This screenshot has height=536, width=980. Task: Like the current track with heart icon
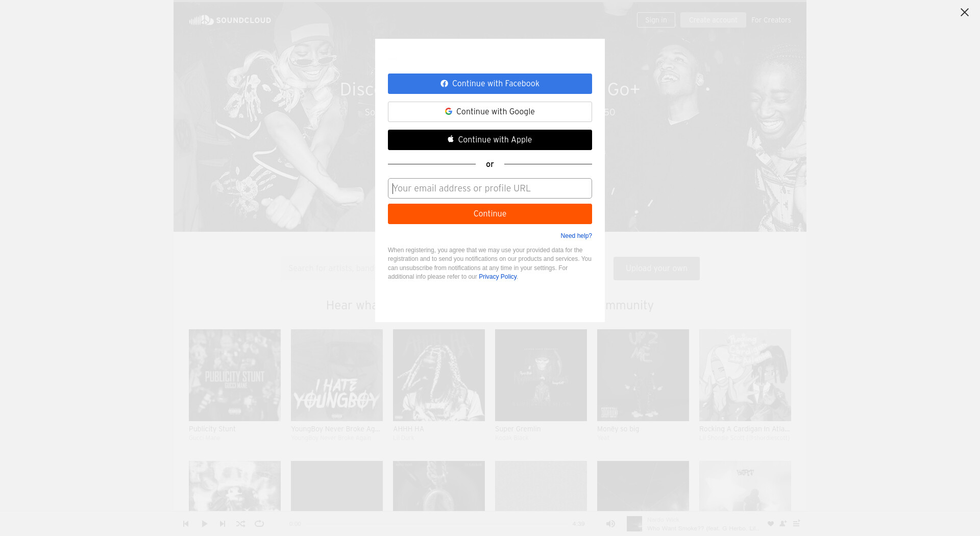click(771, 524)
